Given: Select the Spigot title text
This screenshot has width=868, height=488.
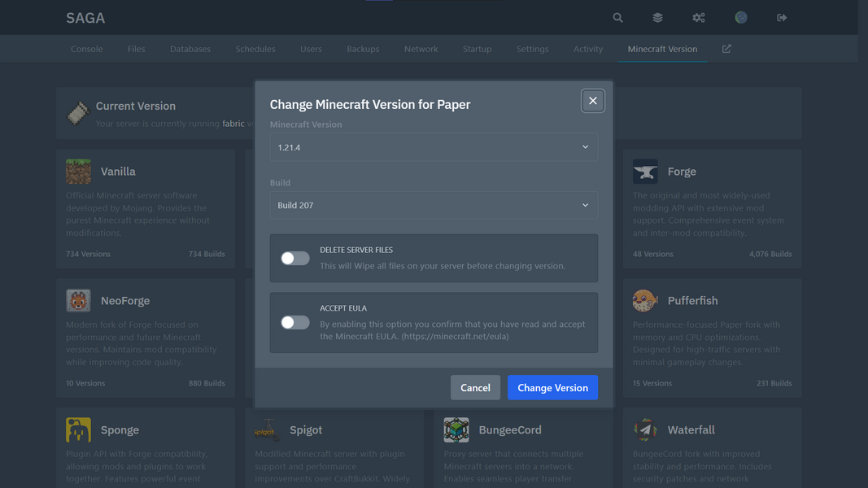Looking at the screenshot, I should (x=306, y=430).
